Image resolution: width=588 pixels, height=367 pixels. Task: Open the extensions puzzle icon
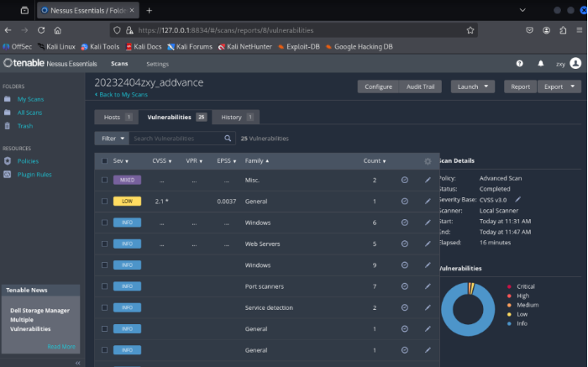[563, 30]
